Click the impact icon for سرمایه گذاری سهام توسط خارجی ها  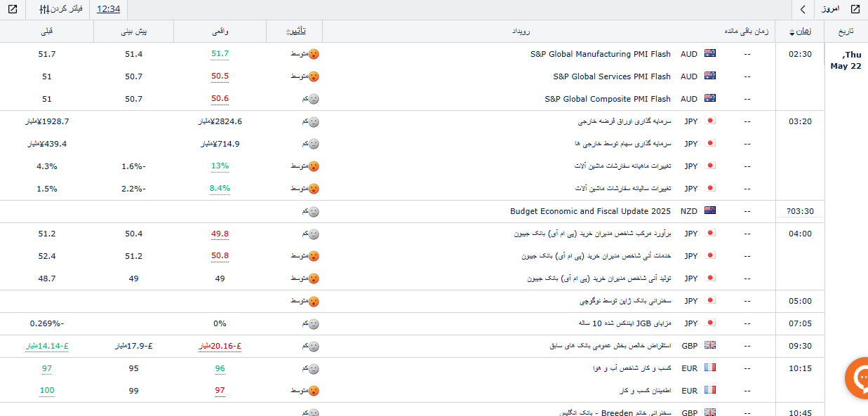314,144
